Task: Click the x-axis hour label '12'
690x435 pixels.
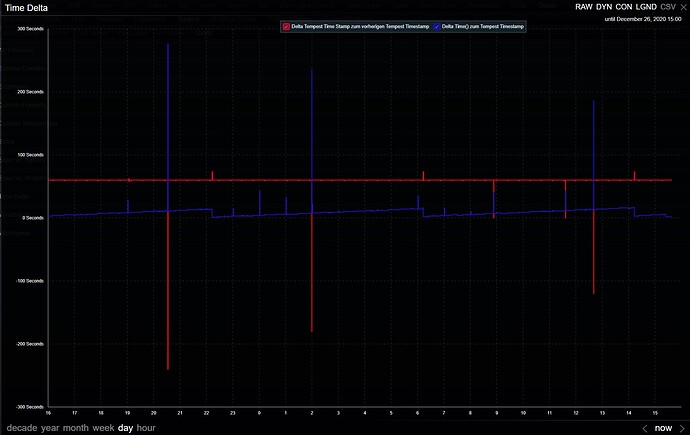Action: 576,413
